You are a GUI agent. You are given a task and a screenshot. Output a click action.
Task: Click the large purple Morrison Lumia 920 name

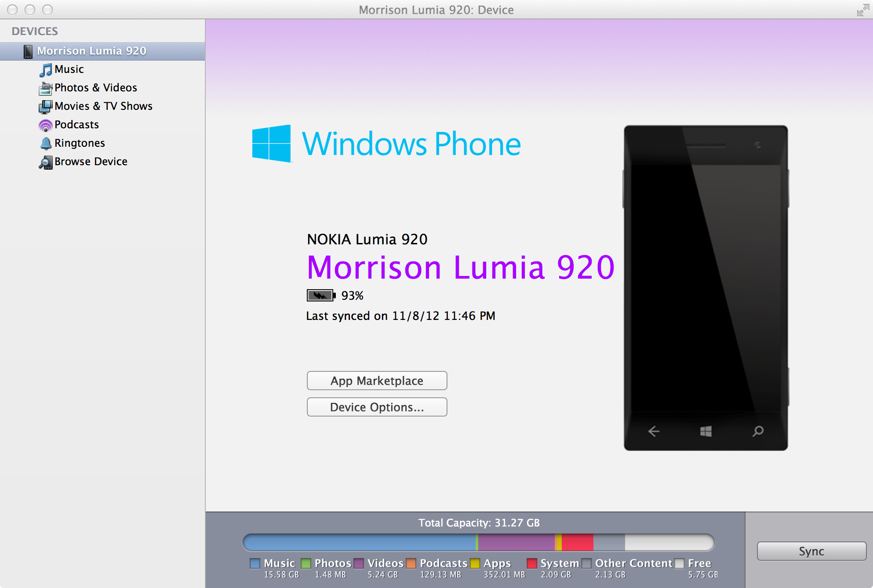pos(461,267)
